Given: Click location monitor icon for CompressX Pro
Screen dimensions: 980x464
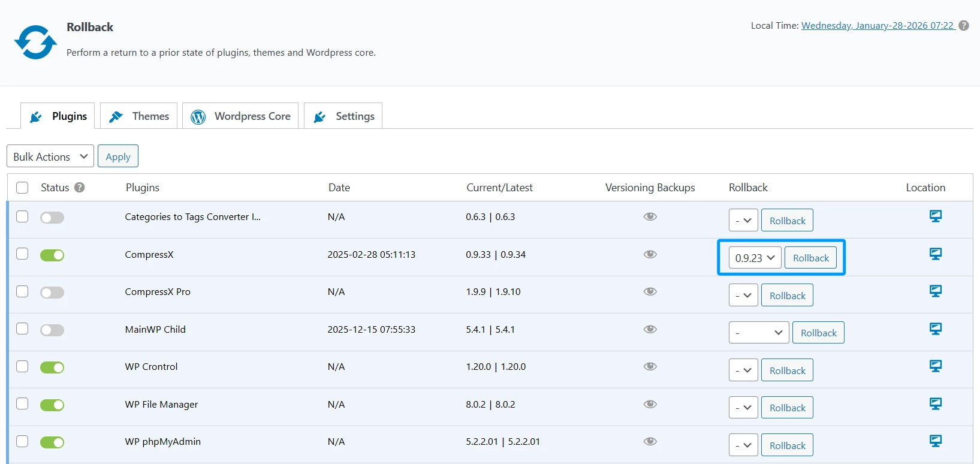Looking at the screenshot, I should pyautogui.click(x=935, y=291).
